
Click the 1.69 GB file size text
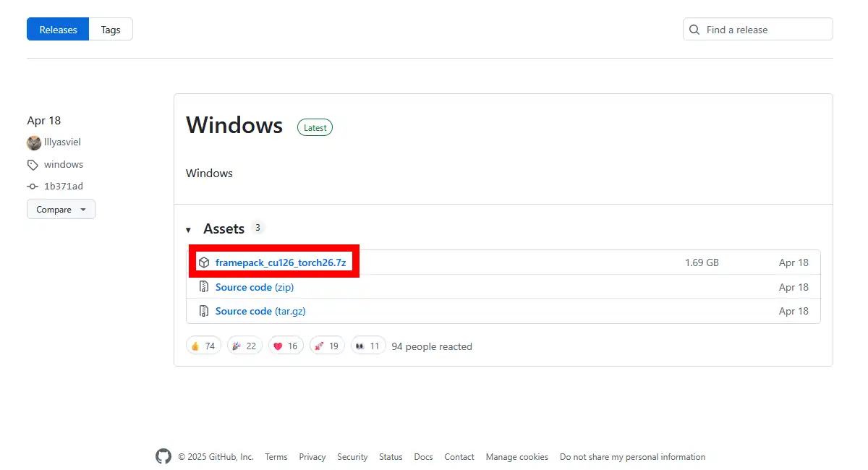(702, 262)
